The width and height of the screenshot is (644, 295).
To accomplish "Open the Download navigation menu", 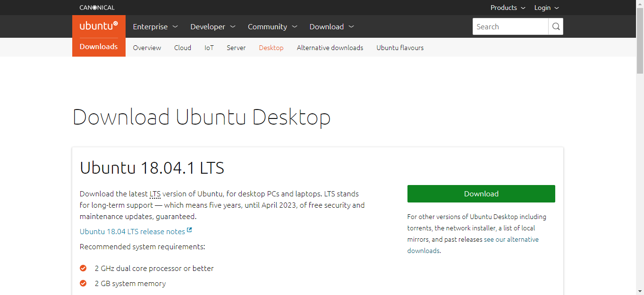I will tap(331, 26).
